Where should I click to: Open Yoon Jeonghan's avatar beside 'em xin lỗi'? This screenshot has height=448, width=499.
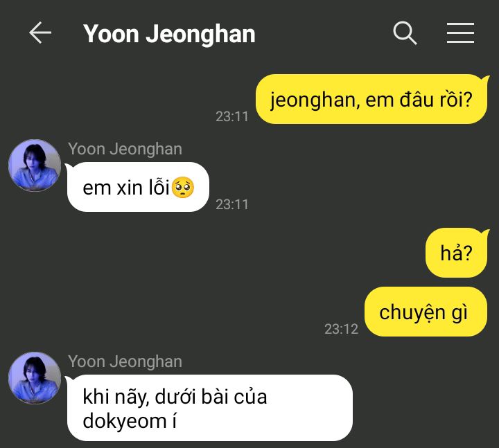(35, 165)
